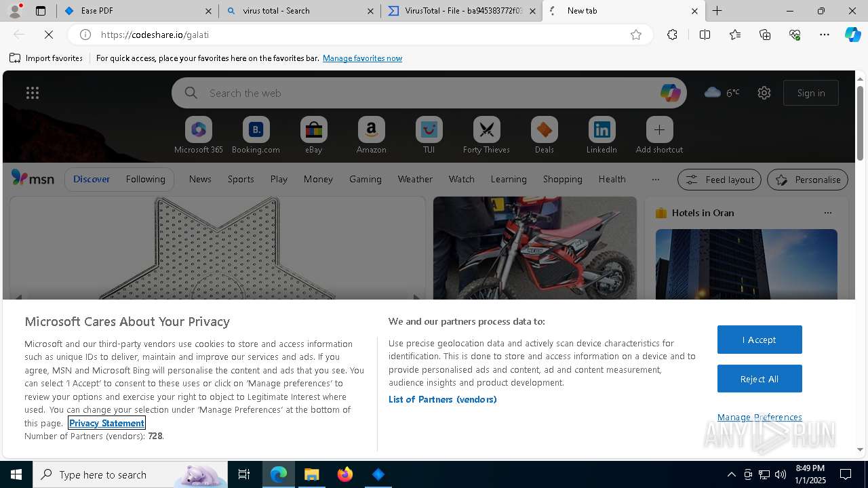
Task: Click I Accept on privacy banner
Action: [759, 340]
